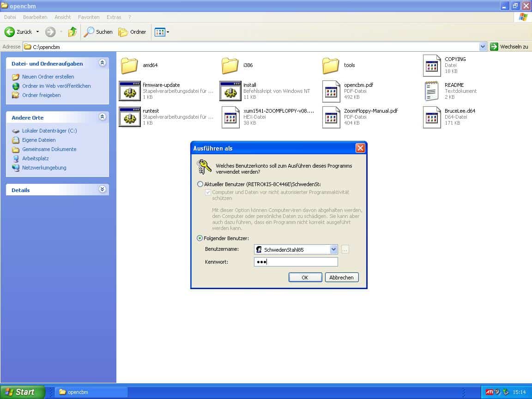532x399 pixels.
Task: Select the install command script icon
Action: coord(230,91)
